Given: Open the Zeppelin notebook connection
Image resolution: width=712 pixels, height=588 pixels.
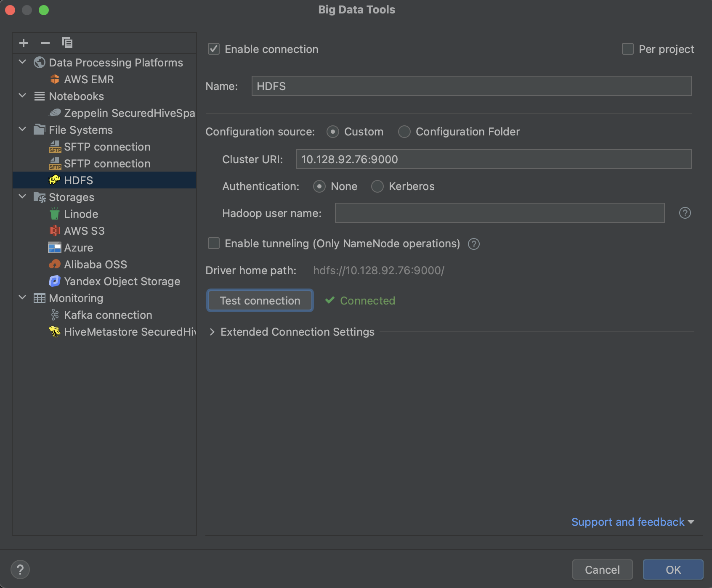Looking at the screenshot, I should point(122,113).
